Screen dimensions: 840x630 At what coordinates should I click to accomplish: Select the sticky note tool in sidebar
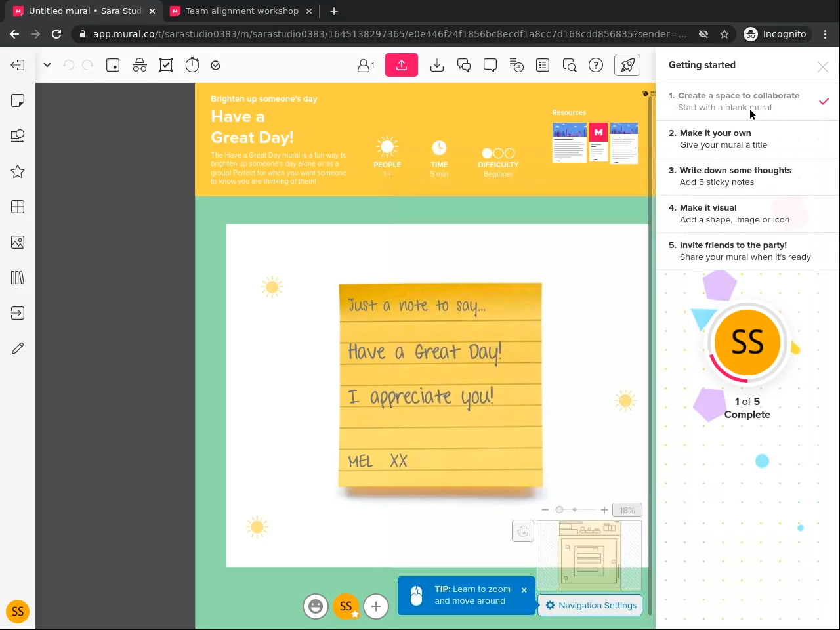click(x=18, y=100)
